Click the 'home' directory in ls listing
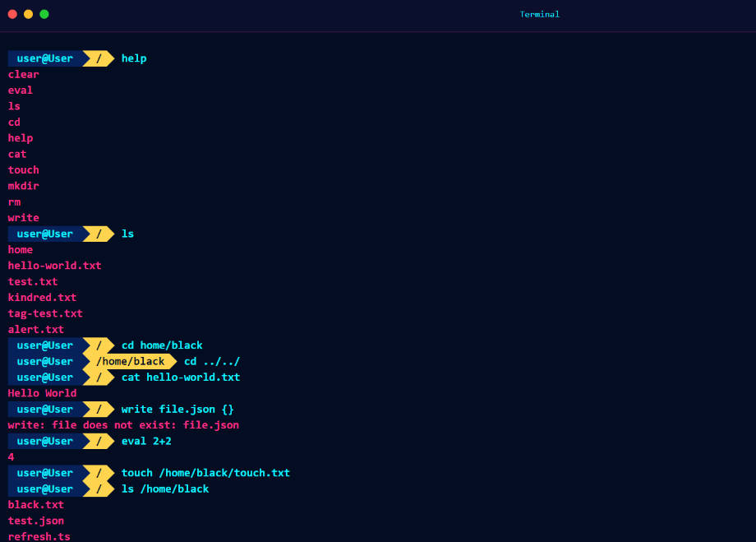This screenshot has width=756, height=542. [21, 250]
